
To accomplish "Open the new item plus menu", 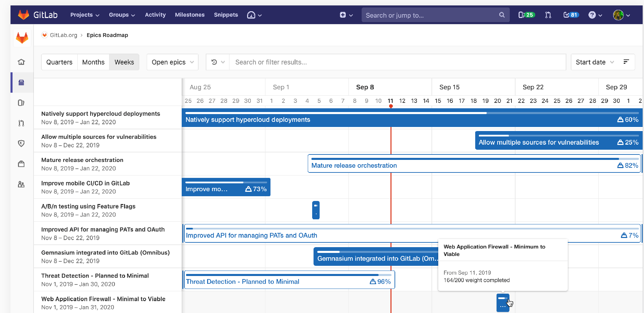I will click(x=346, y=15).
